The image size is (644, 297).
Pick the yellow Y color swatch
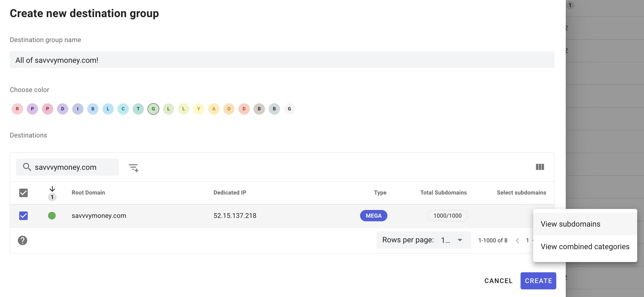(199, 109)
